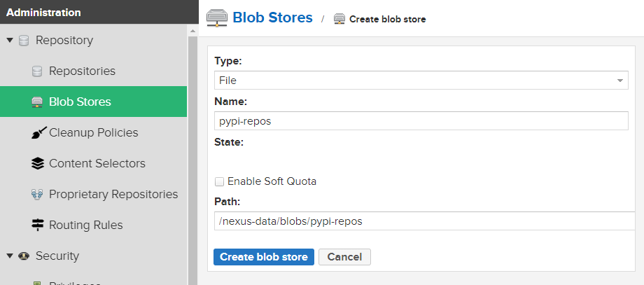
Task: Click the Blob Stores drive icon in sidebar
Action: [37, 102]
